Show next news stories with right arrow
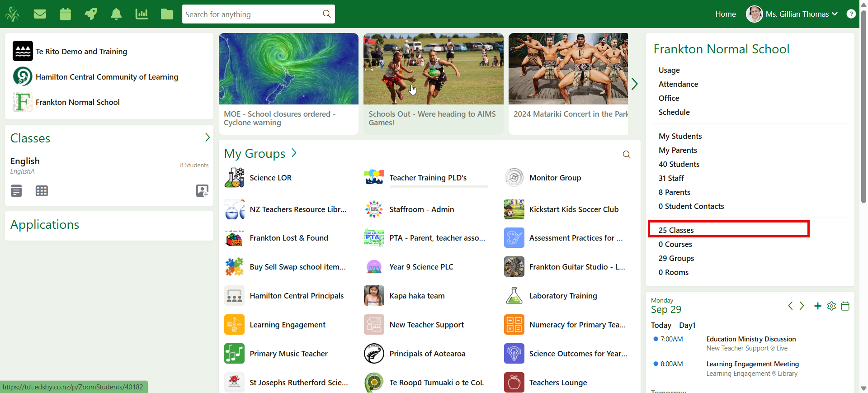 click(634, 84)
